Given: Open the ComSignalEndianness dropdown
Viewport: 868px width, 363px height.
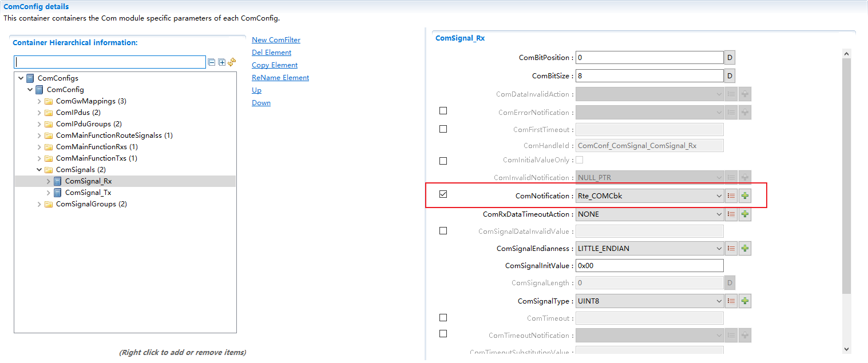Looking at the screenshot, I should tap(719, 249).
